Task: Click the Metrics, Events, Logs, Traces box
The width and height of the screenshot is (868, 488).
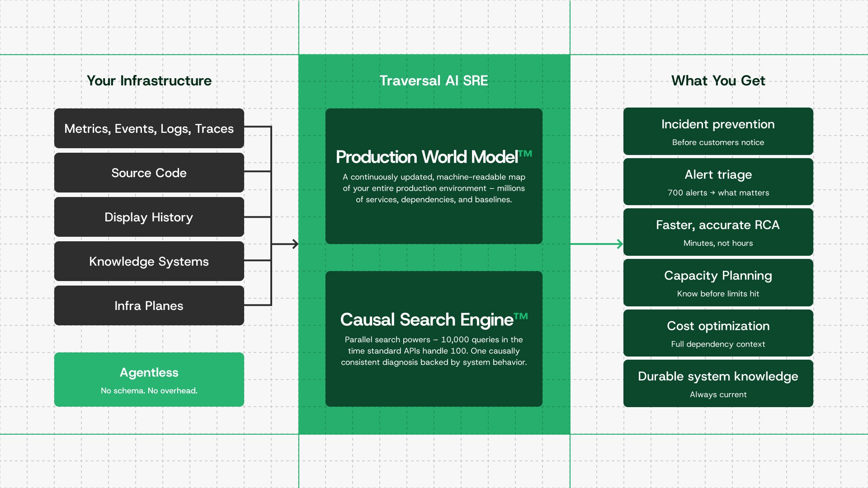Action: (149, 128)
